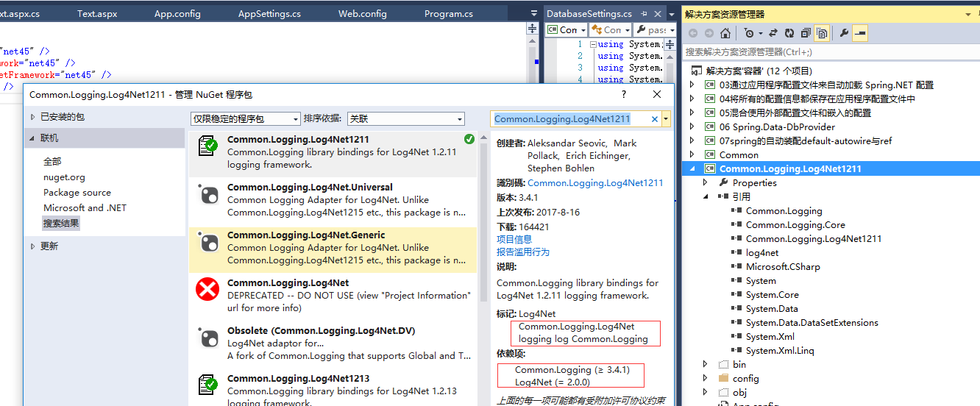Collapse the Common.Logging.Log4Net1211 project node
The width and height of the screenshot is (980, 406).
coord(692,168)
